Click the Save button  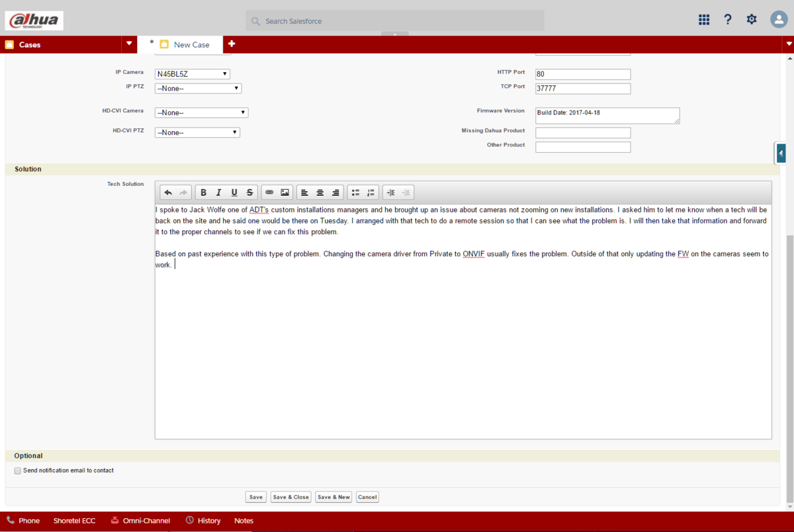(x=255, y=497)
